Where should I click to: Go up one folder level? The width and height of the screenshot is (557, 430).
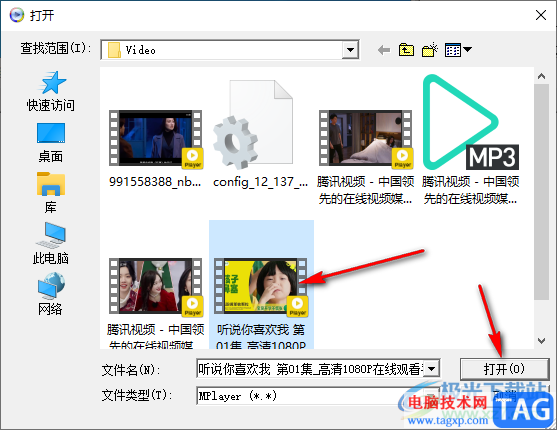pos(406,50)
